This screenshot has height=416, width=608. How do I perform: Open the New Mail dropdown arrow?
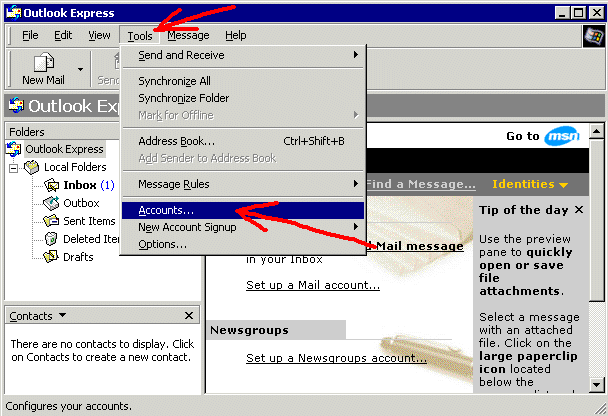[80, 69]
